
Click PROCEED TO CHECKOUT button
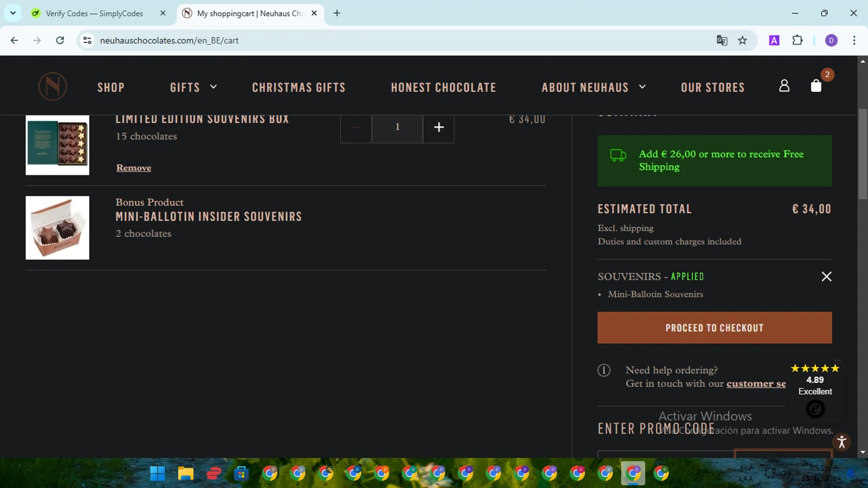[x=715, y=328]
